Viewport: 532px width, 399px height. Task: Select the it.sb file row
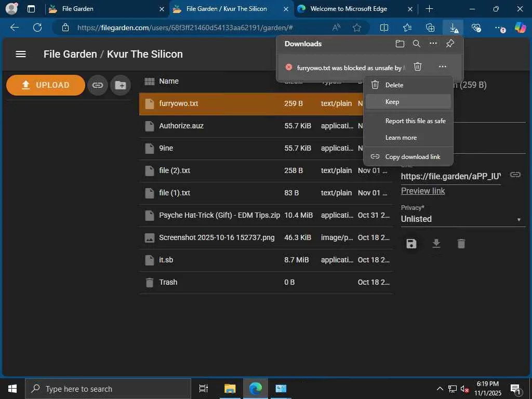tap(266, 260)
